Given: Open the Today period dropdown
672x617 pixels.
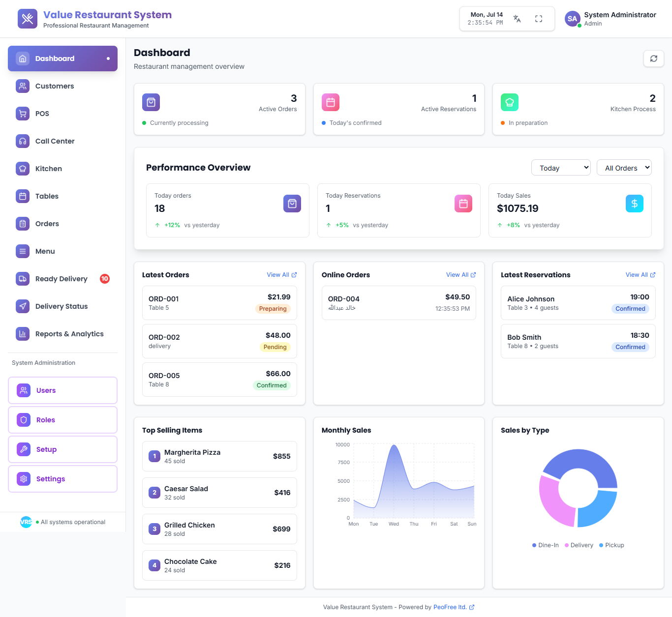Looking at the screenshot, I should tap(561, 168).
